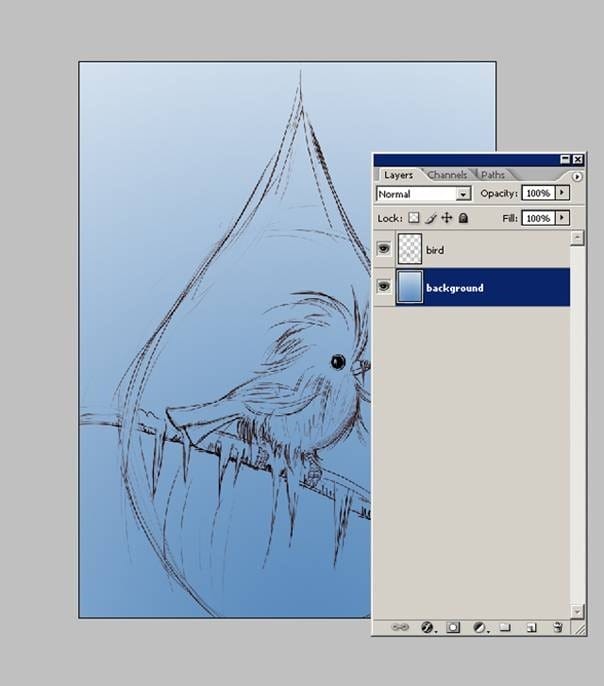Expand the Opacity slider arrow
Viewport: 604px width, 686px height.
point(562,192)
